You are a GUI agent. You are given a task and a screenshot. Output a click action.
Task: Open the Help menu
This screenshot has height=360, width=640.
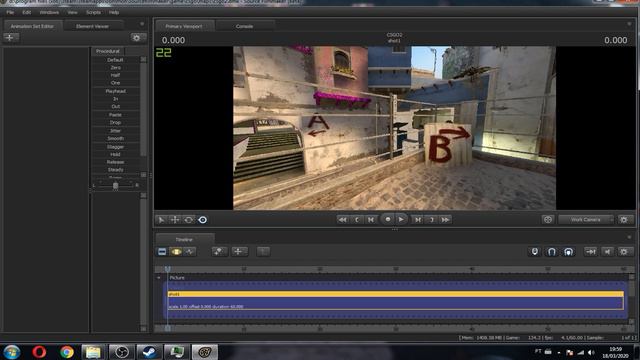[x=114, y=12]
